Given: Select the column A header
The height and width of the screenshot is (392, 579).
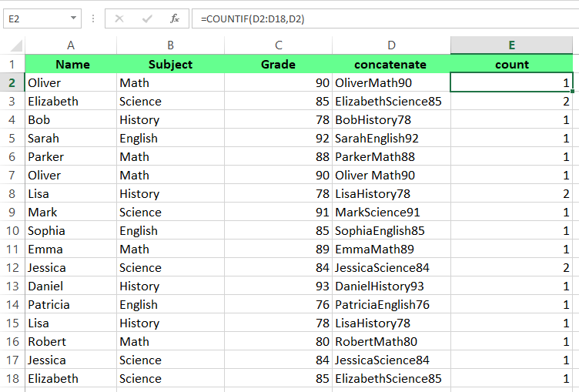Looking at the screenshot, I should [71, 45].
